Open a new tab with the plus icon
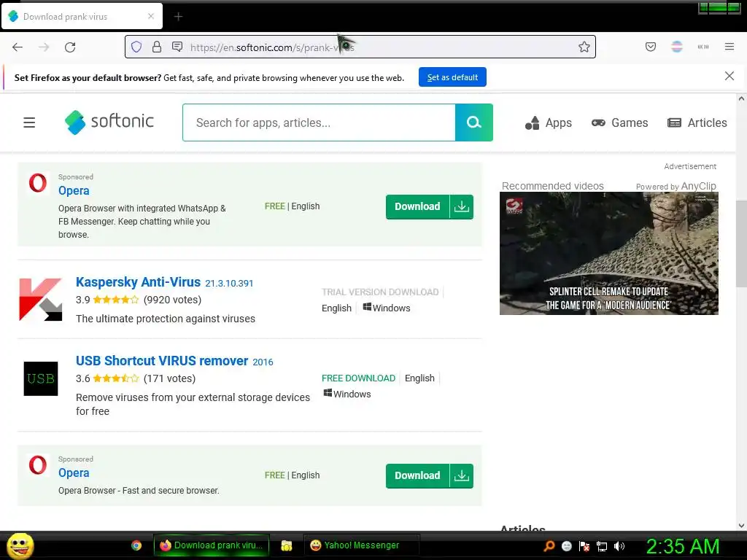 pos(178,17)
